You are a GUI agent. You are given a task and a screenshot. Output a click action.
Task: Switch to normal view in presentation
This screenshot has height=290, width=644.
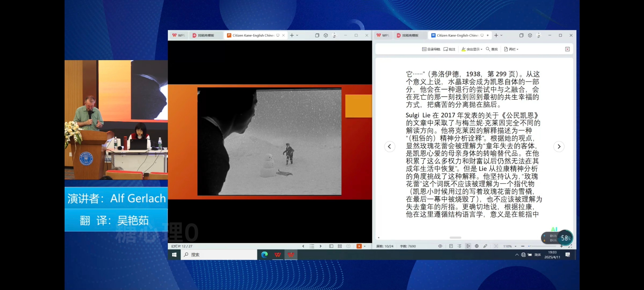(331, 246)
